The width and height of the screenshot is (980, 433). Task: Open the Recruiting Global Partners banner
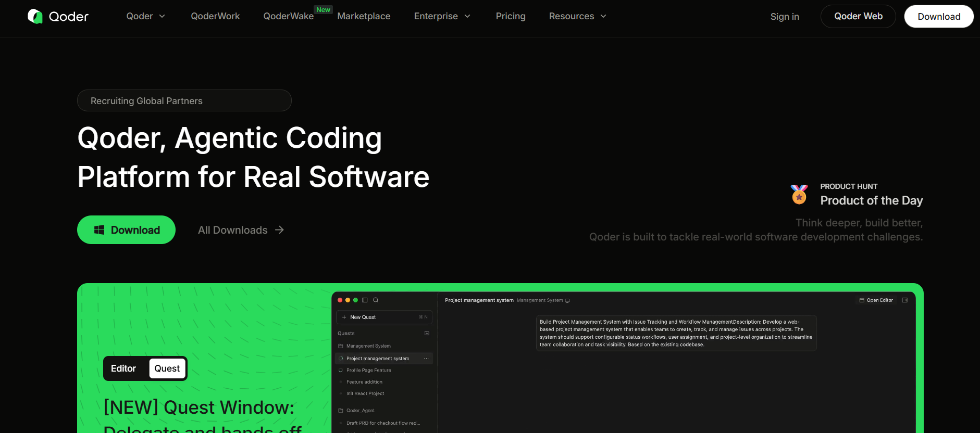point(184,100)
